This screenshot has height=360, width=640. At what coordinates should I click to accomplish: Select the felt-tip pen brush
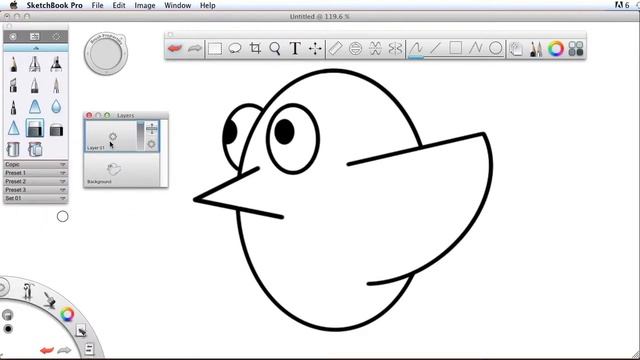point(13,107)
